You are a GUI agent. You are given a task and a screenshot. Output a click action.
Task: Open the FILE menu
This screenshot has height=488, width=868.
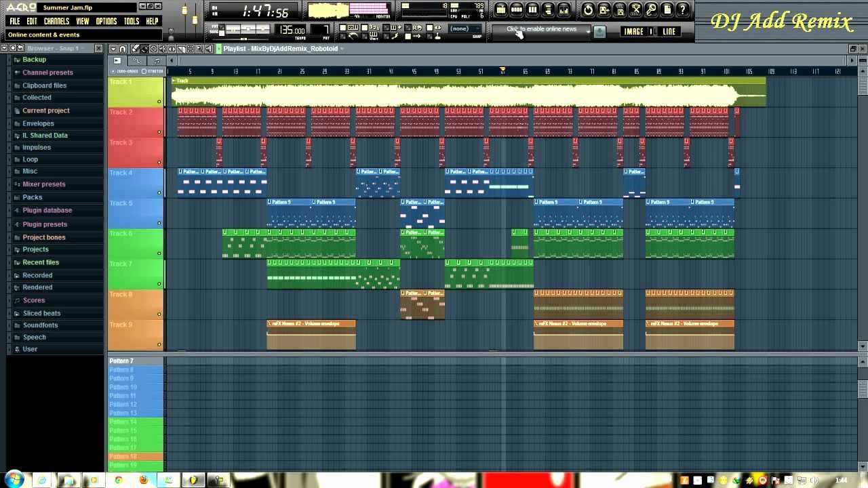pyautogui.click(x=14, y=21)
